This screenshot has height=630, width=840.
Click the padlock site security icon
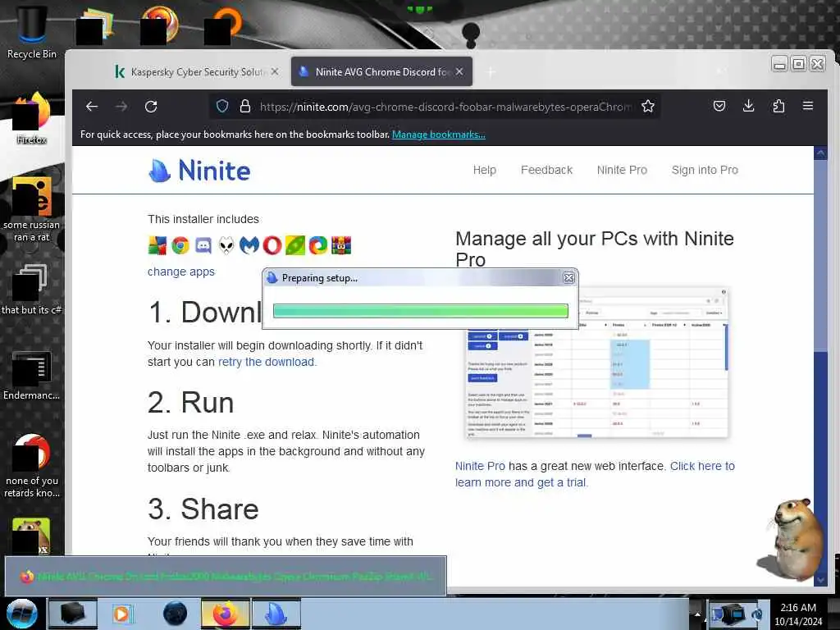tap(244, 106)
